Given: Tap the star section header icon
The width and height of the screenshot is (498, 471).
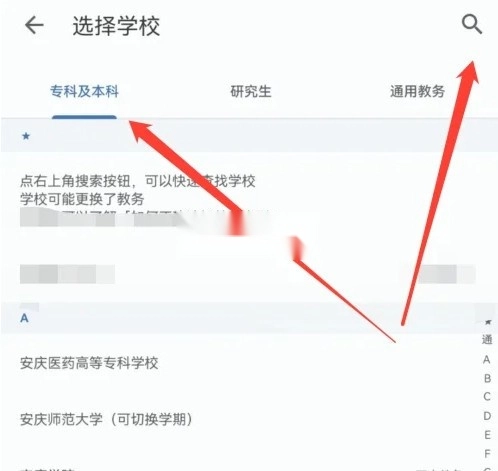Looking at the screenshot, I should (x=26, y=136).
